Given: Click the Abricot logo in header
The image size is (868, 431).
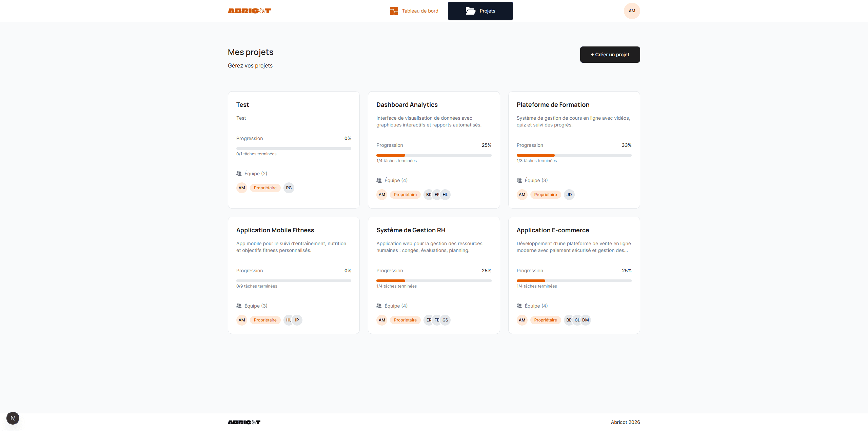Looking at the screenshot, I should click(x=249, y=11).
